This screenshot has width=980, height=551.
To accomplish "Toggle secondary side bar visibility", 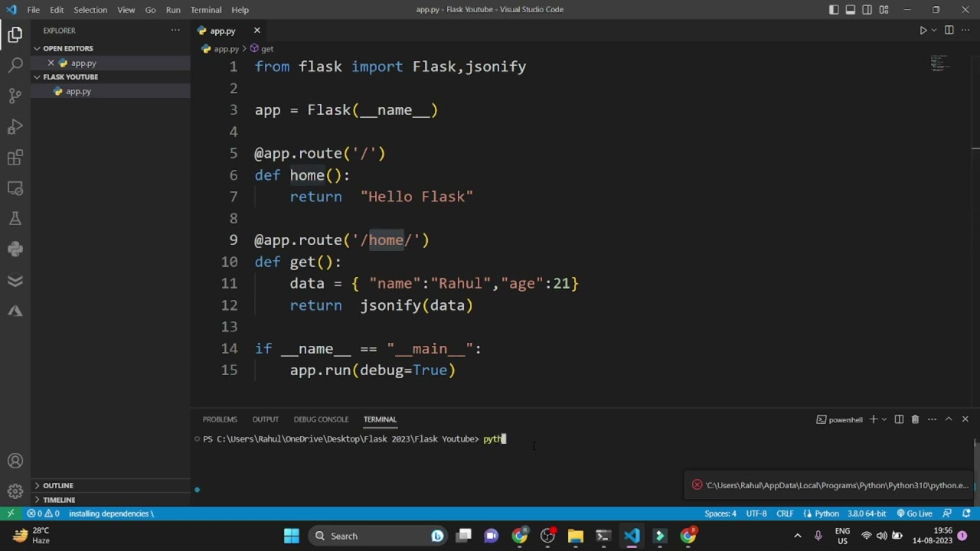I will (867, 10).
